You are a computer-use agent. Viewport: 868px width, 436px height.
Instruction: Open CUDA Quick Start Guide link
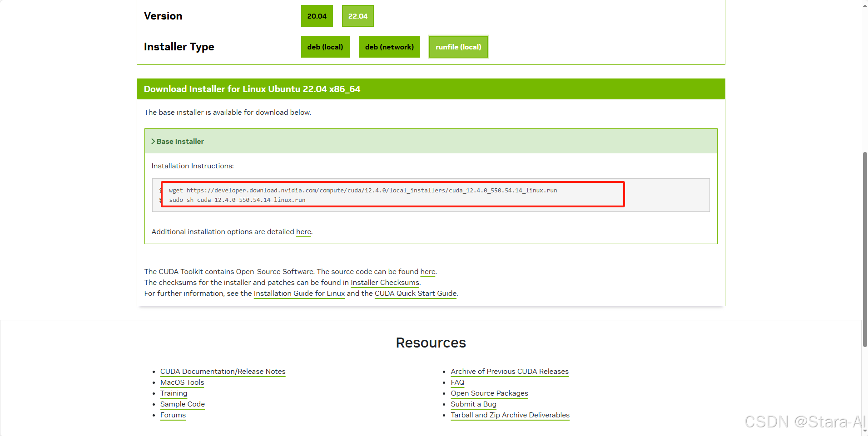[x=416, y=294]
